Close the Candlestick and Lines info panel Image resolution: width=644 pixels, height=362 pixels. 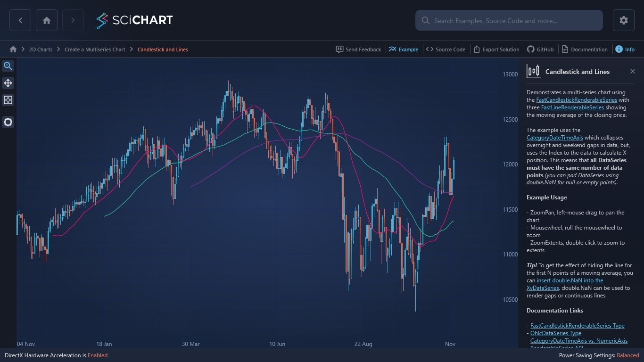coord(633,71)
